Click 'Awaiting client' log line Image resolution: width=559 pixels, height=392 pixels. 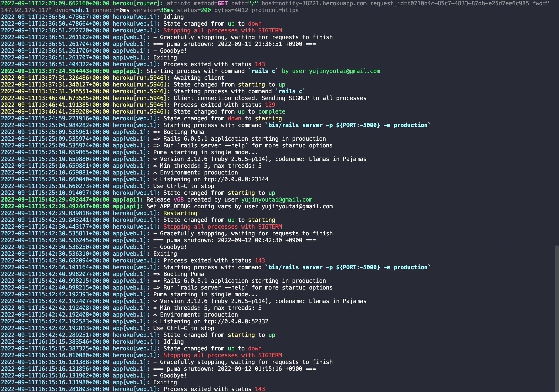(113, 78)
